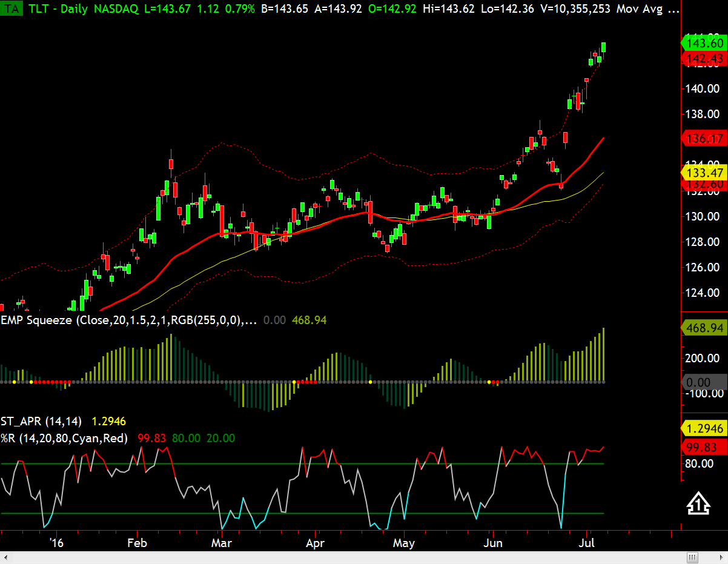Click the Apr label on the time axis
The width and height of the screenshot is (728, 564).
coord(316,543)
